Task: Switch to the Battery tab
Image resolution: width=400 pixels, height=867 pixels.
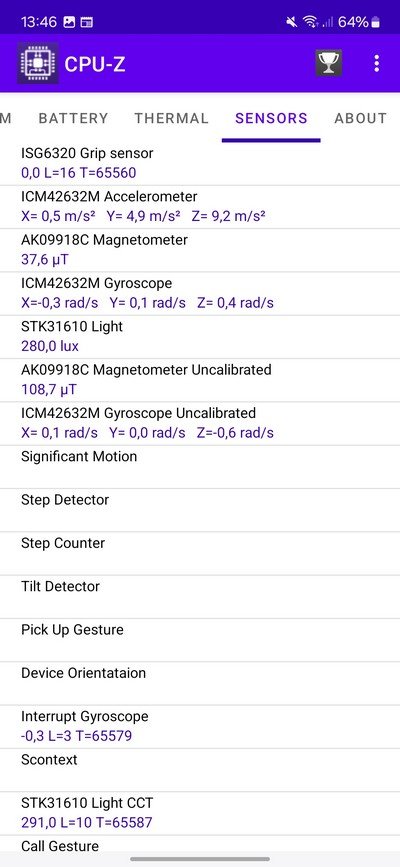Action: click(73, 118)
